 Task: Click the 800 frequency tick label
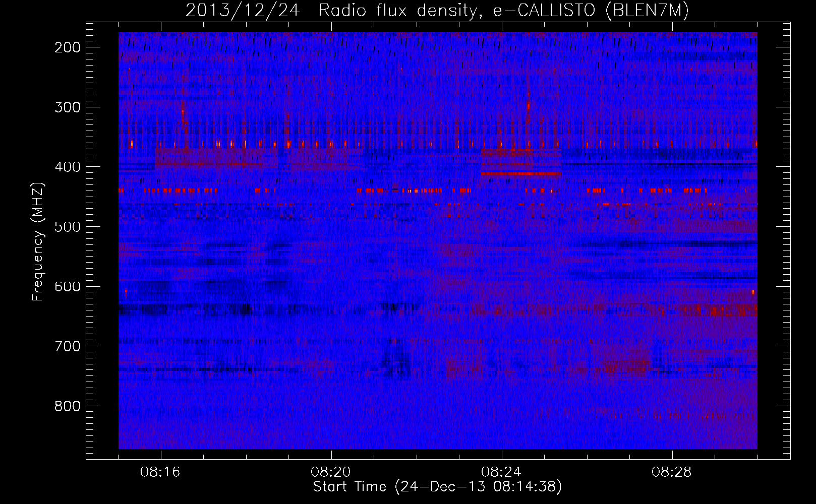click(x=68, y=406)
